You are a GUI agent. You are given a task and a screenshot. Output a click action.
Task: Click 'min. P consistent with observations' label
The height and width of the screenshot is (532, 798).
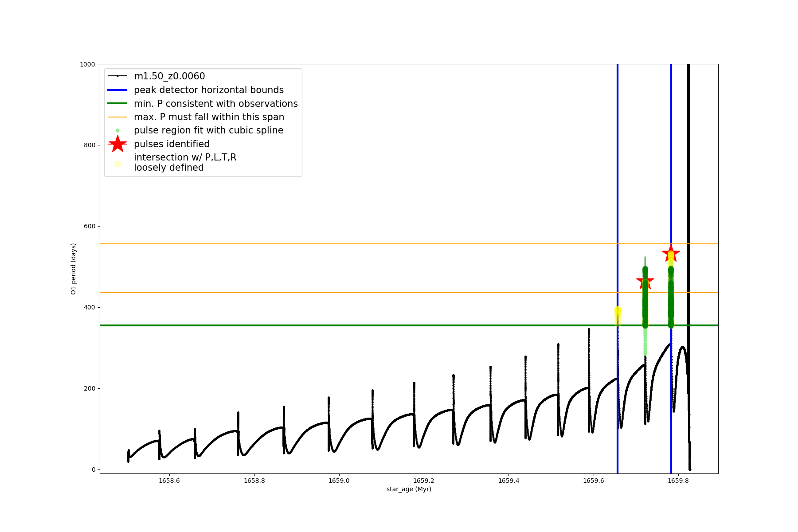pyautogui.click(x=216, y=104)
